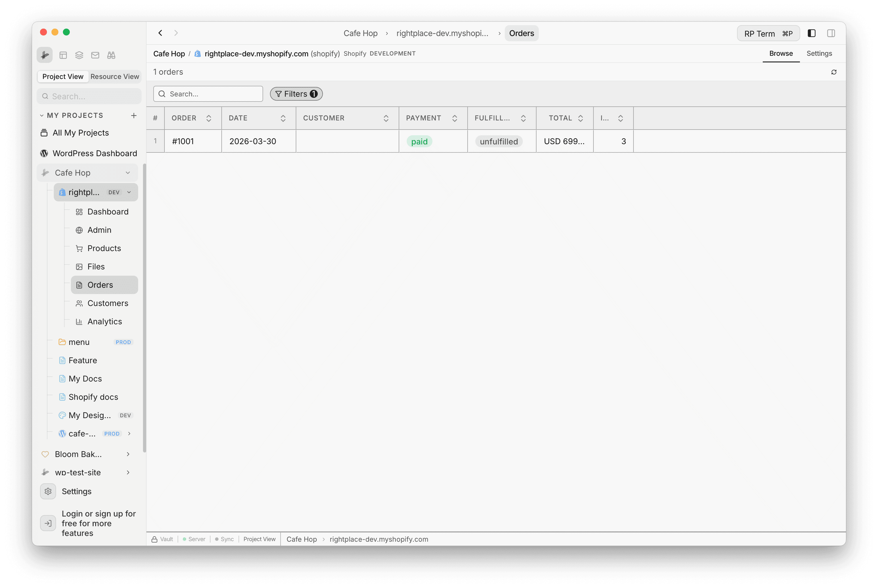Refresh the orders list
The image size is (878, 588).
(x=834, y=71)
